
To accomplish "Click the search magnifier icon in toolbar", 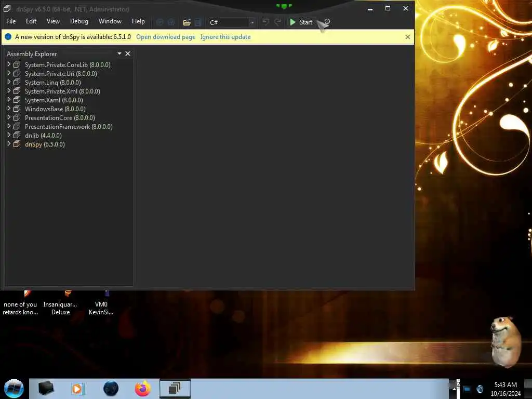I will (x=327, y=22).
